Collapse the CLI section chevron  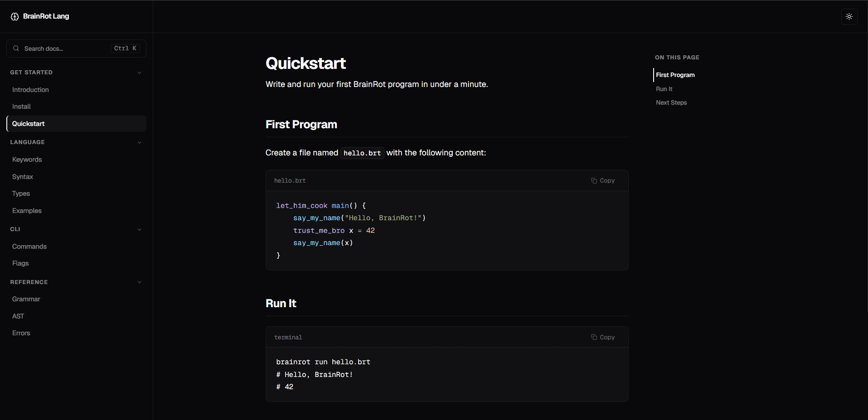tap(140, 229)
